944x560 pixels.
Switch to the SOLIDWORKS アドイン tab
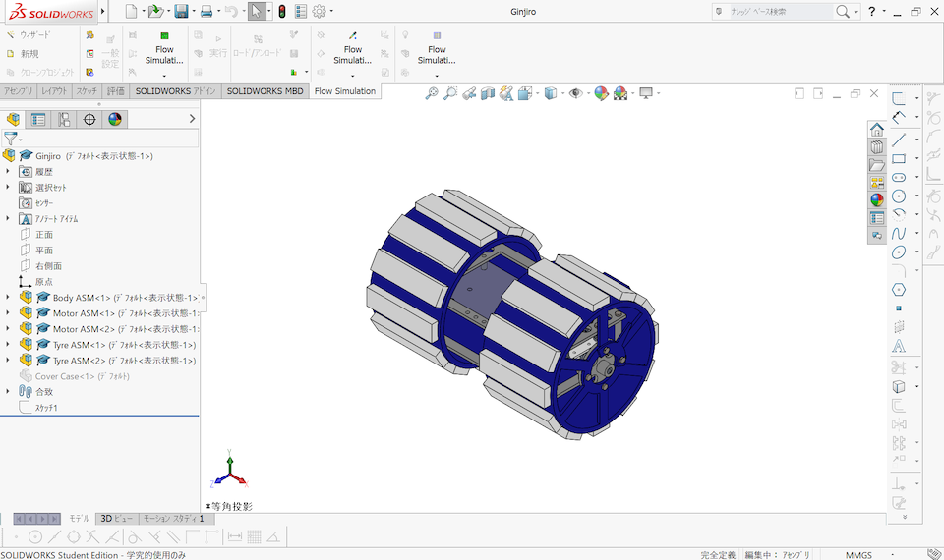pos(175,90)
